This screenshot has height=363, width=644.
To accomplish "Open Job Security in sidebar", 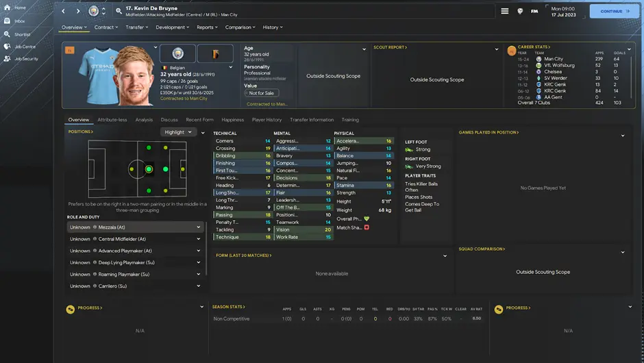I will (x=21, y=59).
